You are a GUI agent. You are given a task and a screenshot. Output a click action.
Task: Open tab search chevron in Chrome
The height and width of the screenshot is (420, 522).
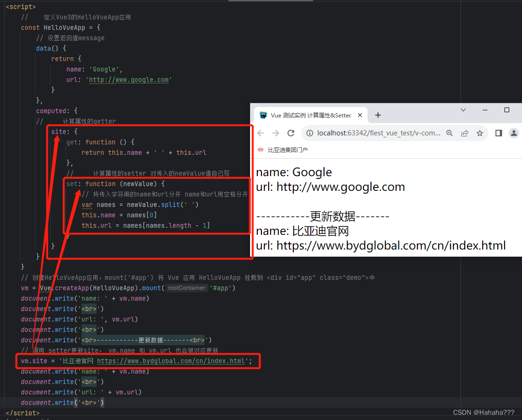pos(463,110)
